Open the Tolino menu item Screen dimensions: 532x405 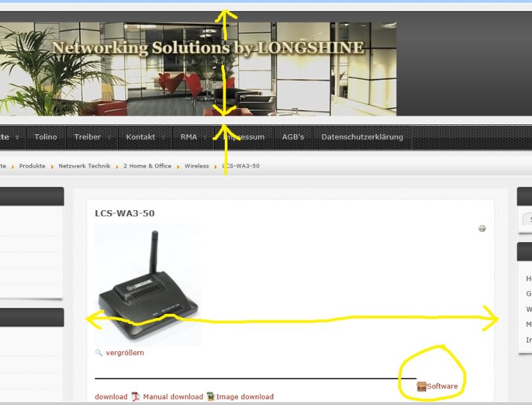click(x=45, y=137)
